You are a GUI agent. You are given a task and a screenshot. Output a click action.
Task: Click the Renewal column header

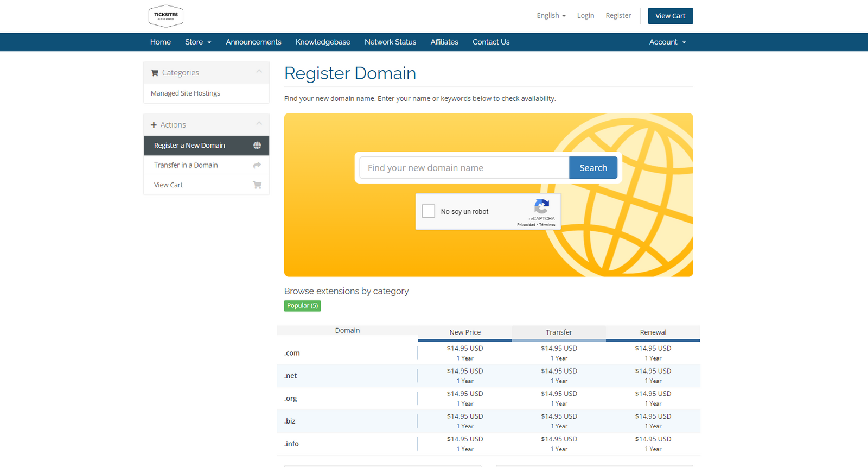click(653, 332)
